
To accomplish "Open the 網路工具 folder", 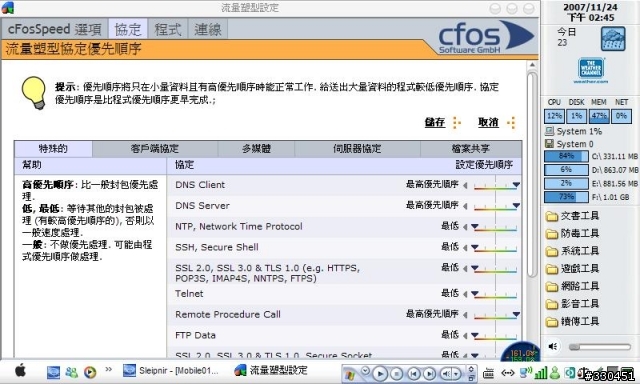I will 572,286.
